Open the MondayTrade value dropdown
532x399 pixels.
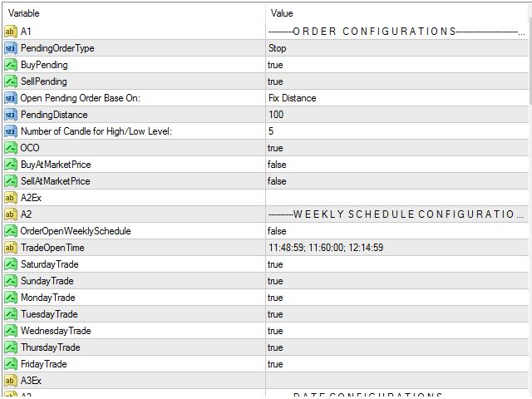[397, 298]
